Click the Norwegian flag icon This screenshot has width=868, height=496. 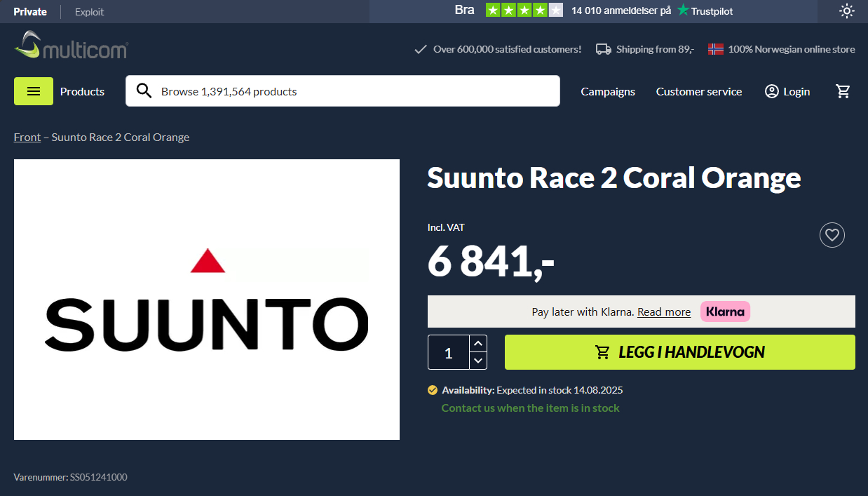click(x=715, y=49)
